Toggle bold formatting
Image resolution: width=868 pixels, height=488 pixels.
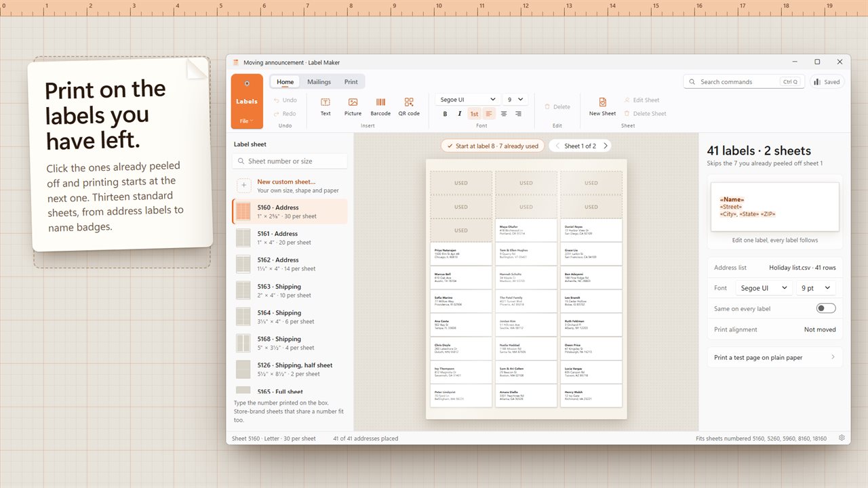(x=445, y=114)
